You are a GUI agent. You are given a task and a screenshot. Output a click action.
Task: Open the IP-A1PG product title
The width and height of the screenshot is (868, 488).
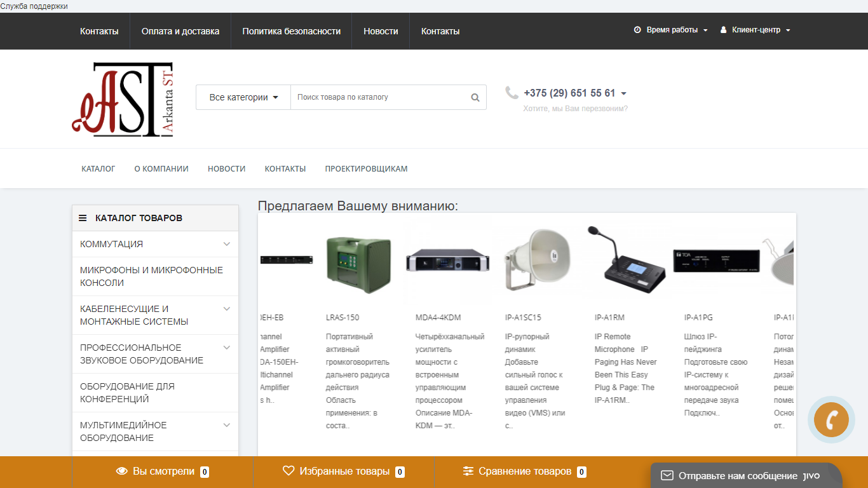pyautogui.click(x=699, y=317)
